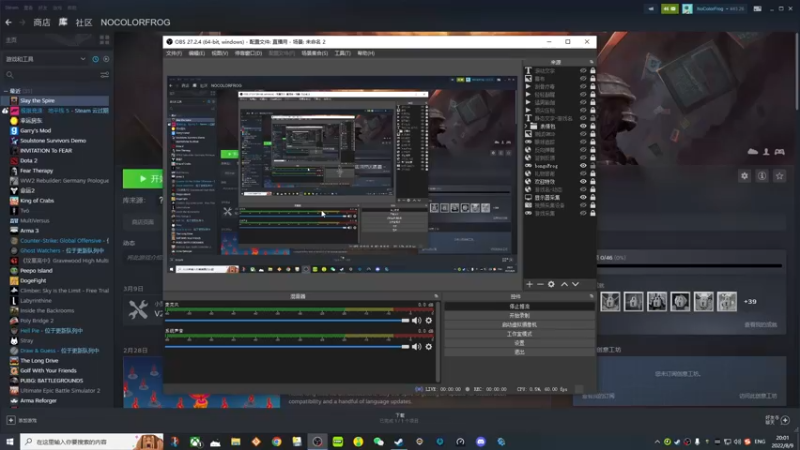Go back in Steam navigation
800x450 pixels.
pos(9,22)
